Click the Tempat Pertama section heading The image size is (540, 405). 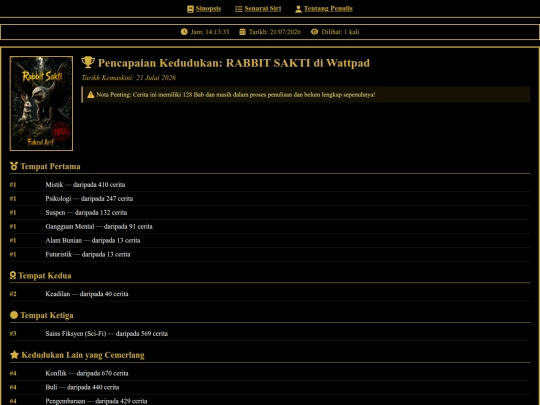click(50, 166)
